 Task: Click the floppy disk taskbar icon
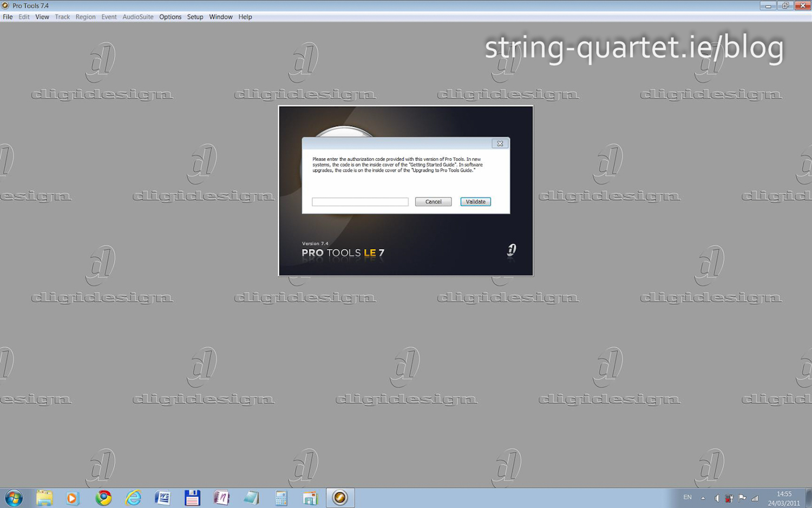(x=192, y=498)
